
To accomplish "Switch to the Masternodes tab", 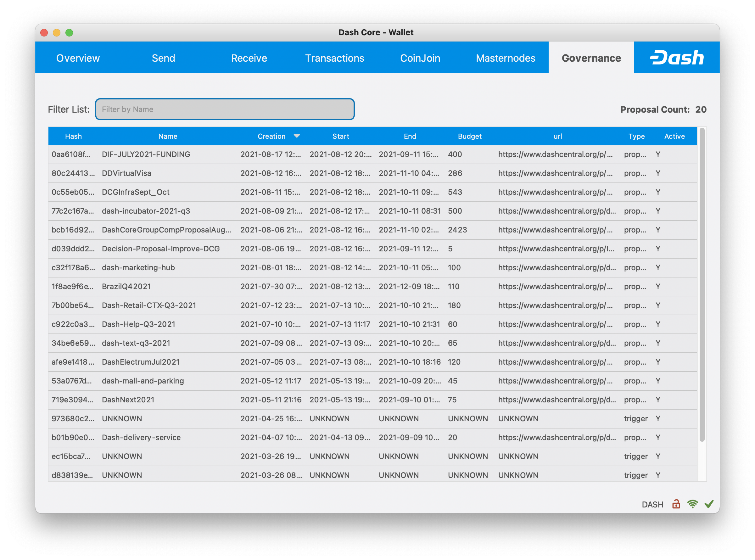I will pyautogui.click(x=505, y=58).
